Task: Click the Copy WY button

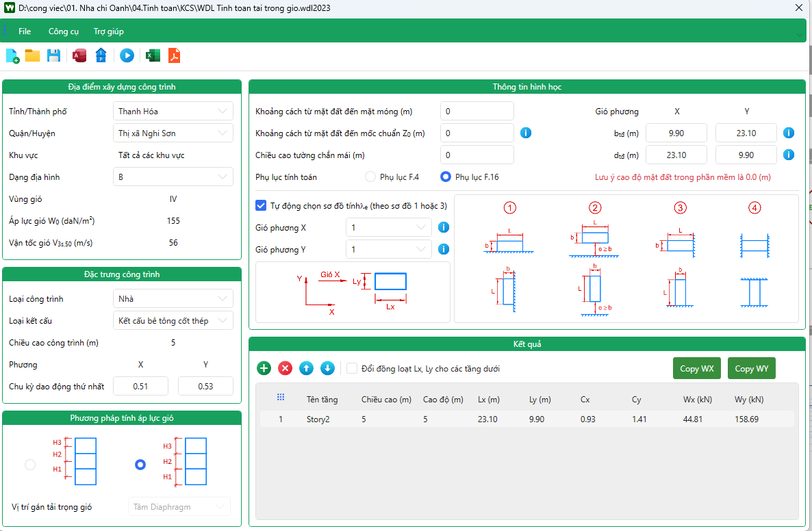Action: click(x=751, y=368)
